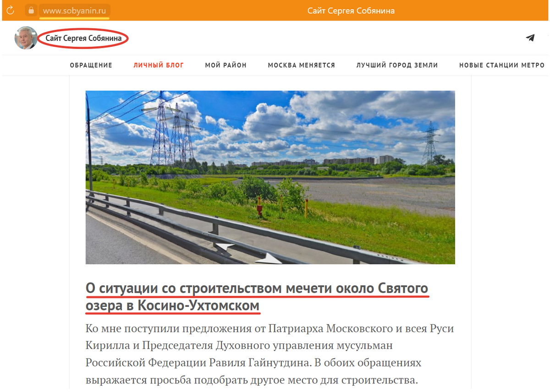This screenshot has height=392, width=550.
Task: Open the ОБРАЩЕНИЕ menu item
Action: pos(91,65)
